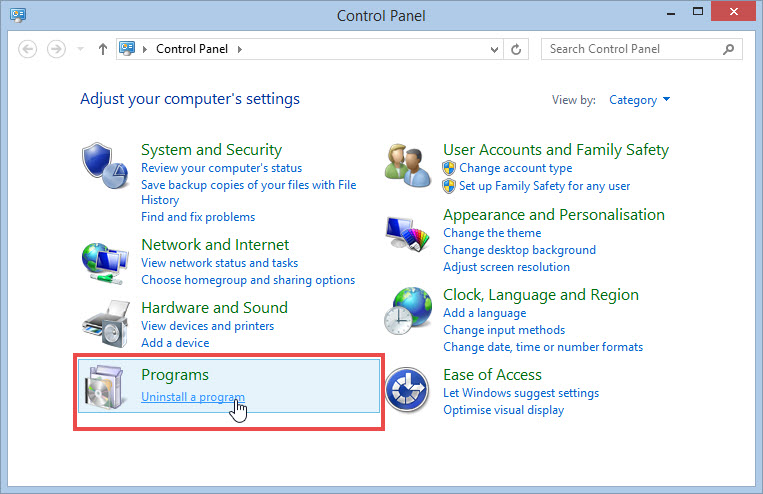Open the Hardware and Sound printer icon
Viewport: 763px width, 494px height.
(x=106, y=324)
